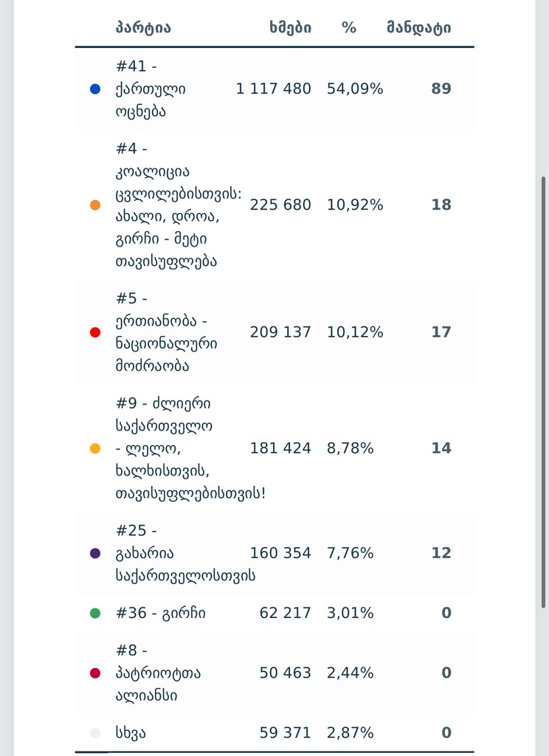This screenshot has height=756, width=549.
Task: Click the 10,92% percentage value
Action: click(x=355, y=205)
